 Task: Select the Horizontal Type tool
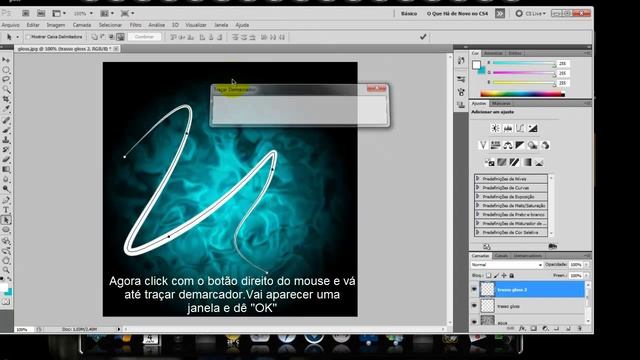(6, 210)
